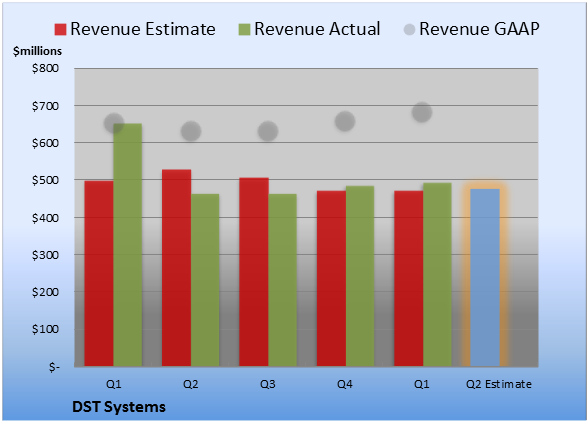Click the 'DST Systems' chart title
Viewport: 588px width, 422px height.
point(118,407)
